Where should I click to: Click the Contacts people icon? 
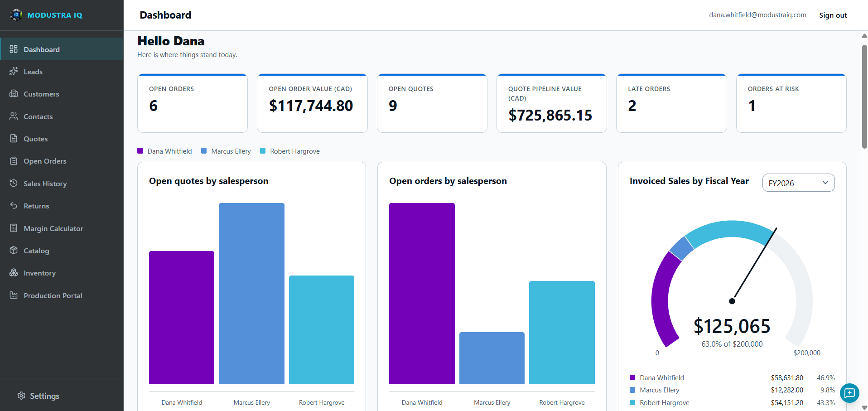(x=14, y=116)
